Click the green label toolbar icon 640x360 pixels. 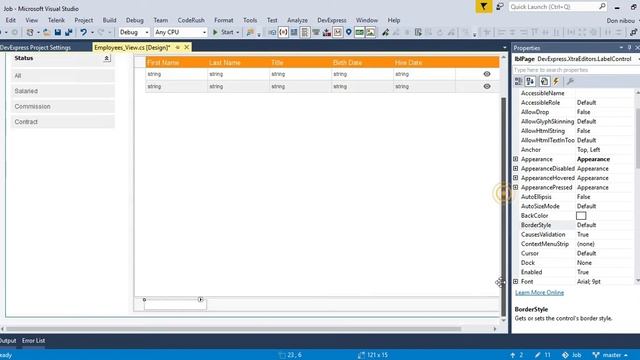[x=359, y=32]
